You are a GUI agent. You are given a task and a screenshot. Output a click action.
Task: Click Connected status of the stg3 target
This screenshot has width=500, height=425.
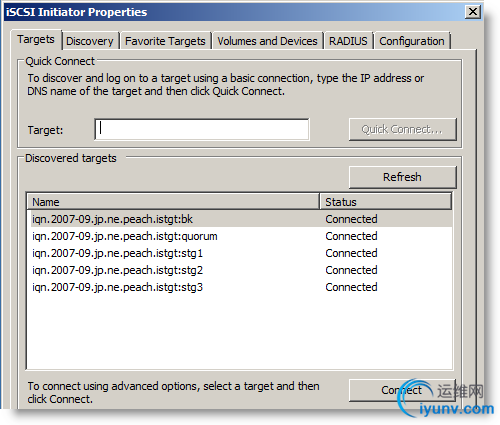click(351, 287)
